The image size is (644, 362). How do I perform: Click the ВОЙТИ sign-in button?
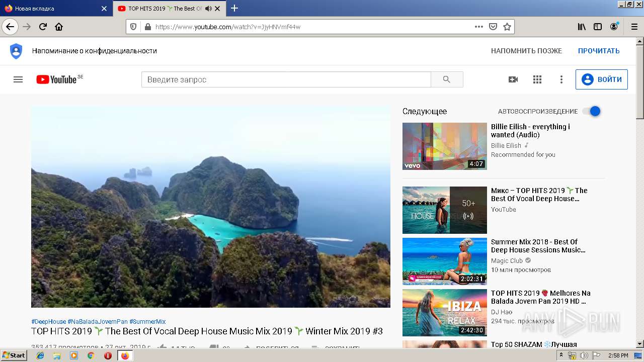(601, 79)
